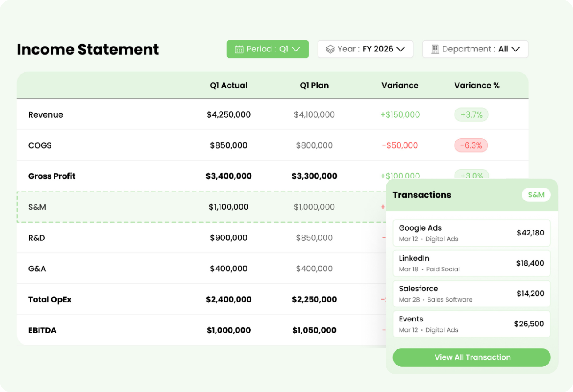Click the building icon beside Department
573x392 pixels.
[x=435, y=49]
